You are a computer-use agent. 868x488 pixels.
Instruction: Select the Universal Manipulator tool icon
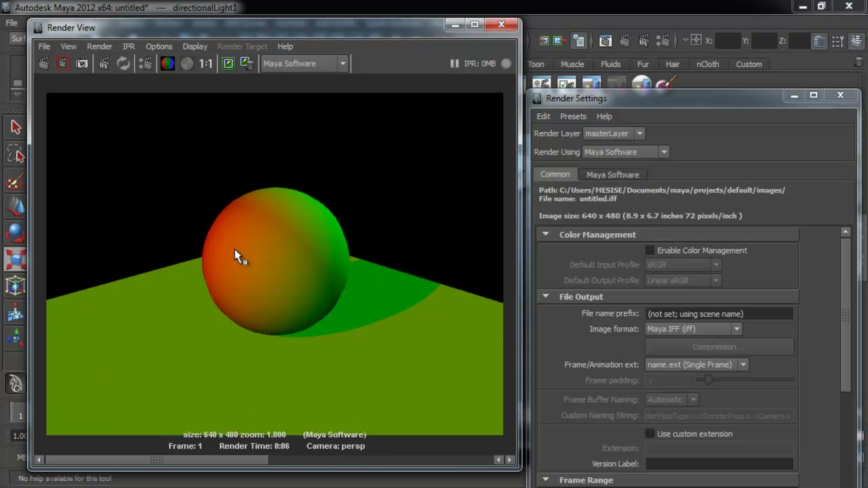[x=16, y=285]
